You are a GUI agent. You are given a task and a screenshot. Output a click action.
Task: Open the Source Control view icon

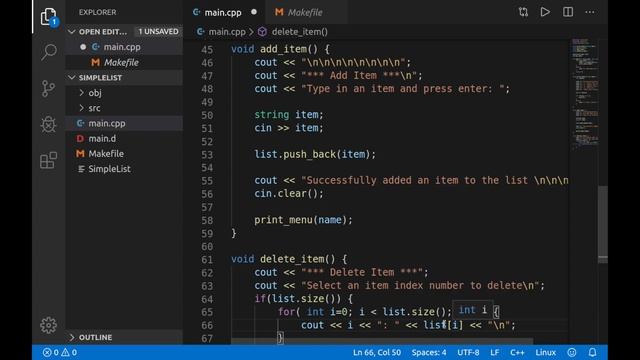coord(48,88)
